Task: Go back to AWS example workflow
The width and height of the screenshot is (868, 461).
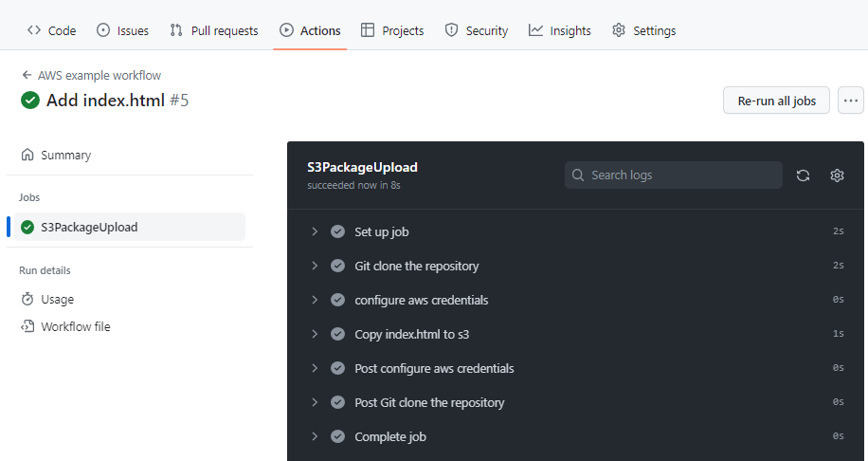Action: [91, 75]
